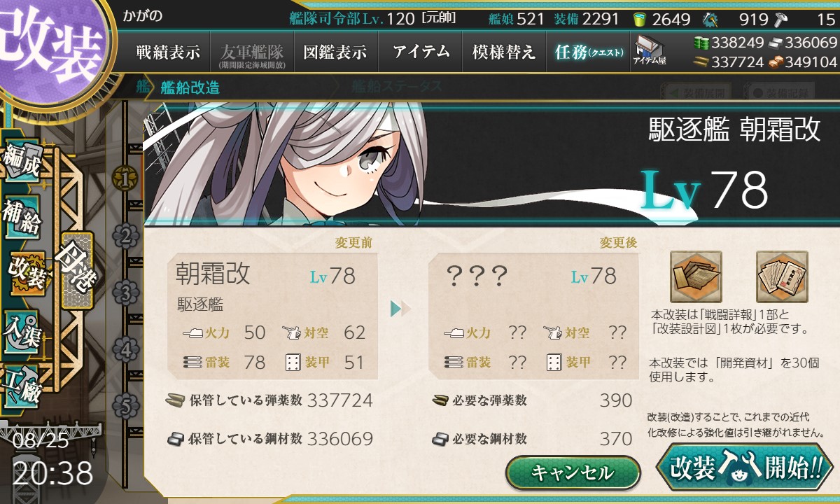840x504 pixels.
Task: Click the キャンセル button
Action: [573, 472]
